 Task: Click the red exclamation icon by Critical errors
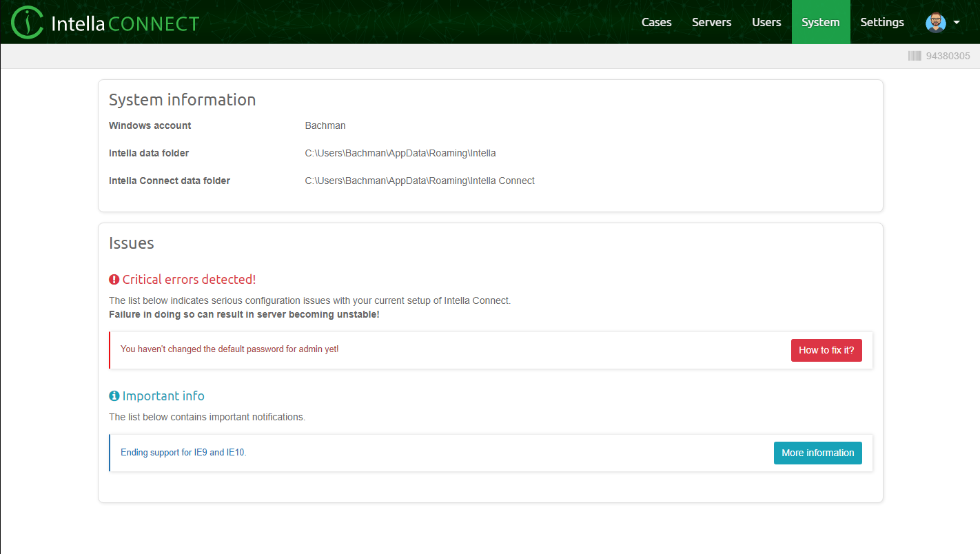[114, 280]
